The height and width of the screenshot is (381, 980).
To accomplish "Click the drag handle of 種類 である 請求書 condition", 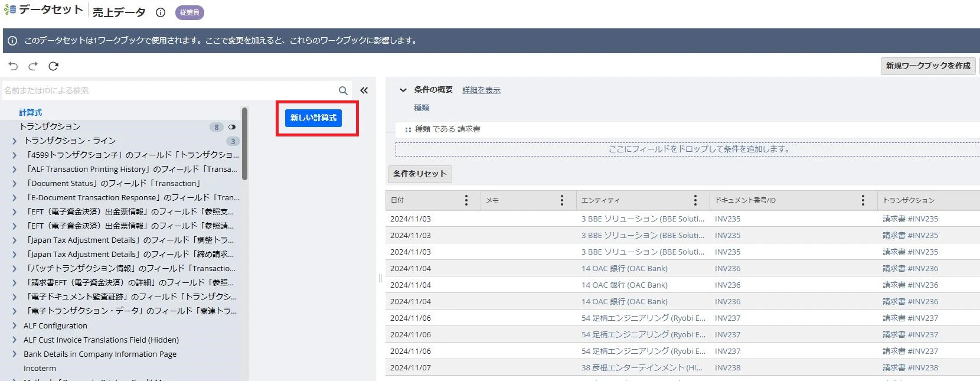I will tap(408, 129).
